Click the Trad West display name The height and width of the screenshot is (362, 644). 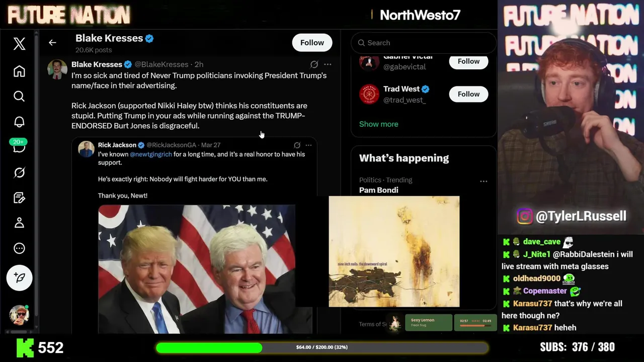pos(401,89)
